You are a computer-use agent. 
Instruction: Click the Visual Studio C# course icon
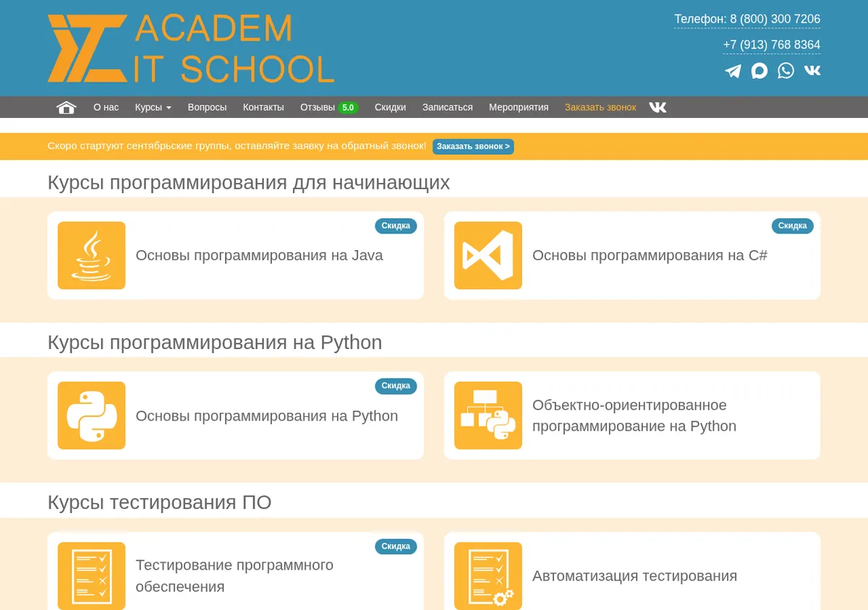[x=488, y=255]
